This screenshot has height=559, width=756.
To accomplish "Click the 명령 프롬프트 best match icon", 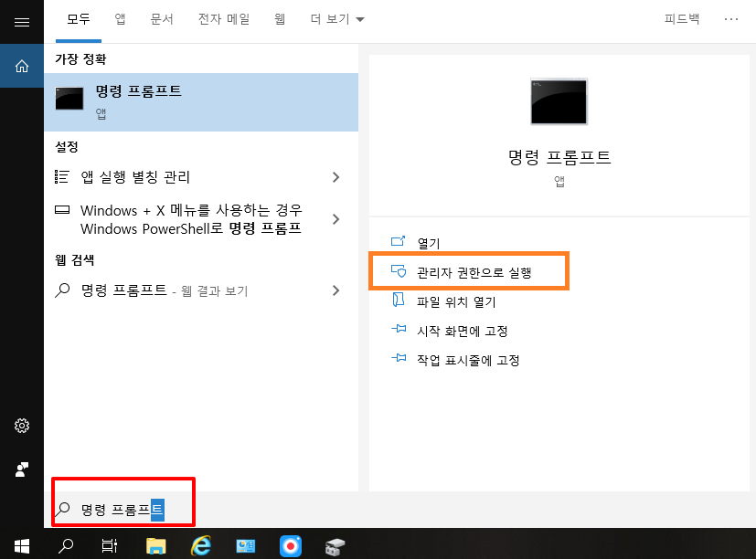I will (x=69, y=99).
